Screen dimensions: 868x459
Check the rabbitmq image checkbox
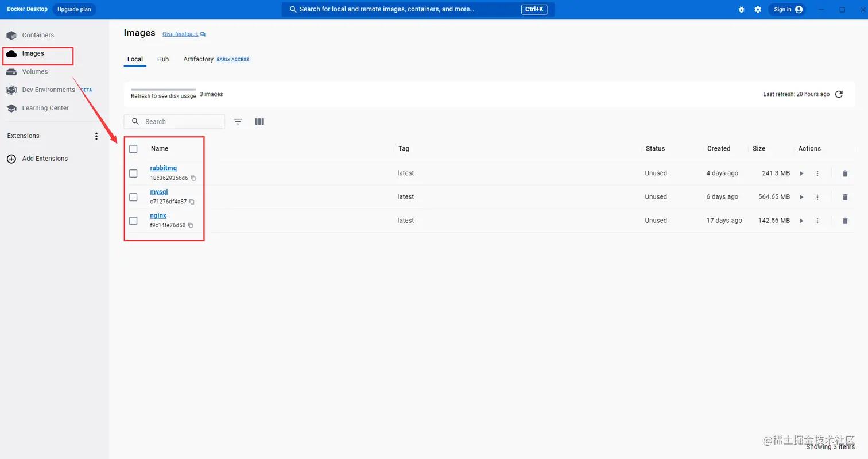click(134, 173)
